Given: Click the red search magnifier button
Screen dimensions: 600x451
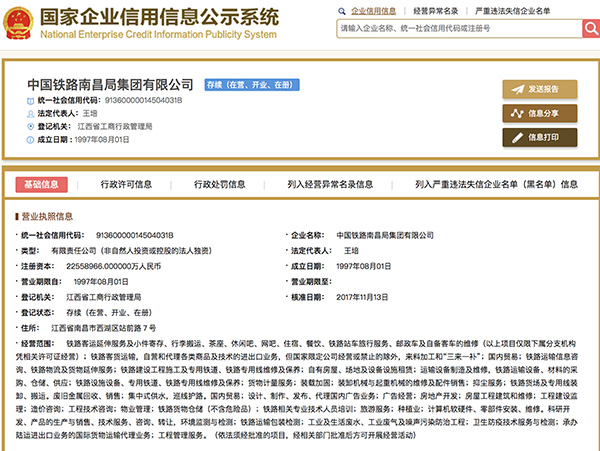Looking at the screenshot, I should pos(591,29).
